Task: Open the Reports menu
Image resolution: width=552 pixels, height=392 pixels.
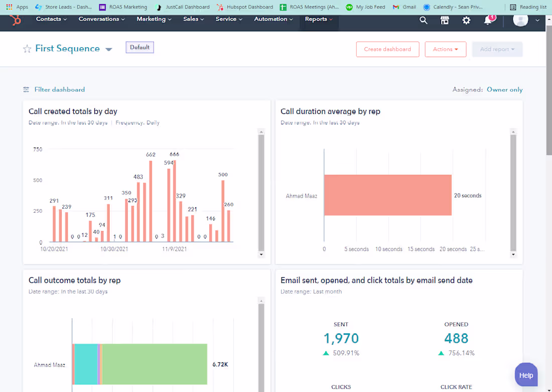Action: pos(319,19)
